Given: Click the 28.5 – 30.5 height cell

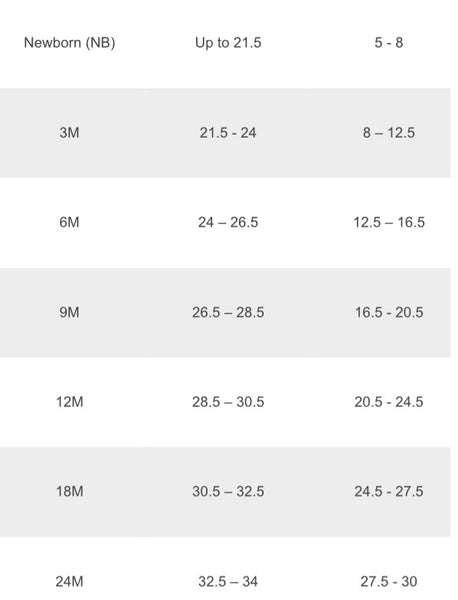Looking at the screenshot, I should [228, 402].
